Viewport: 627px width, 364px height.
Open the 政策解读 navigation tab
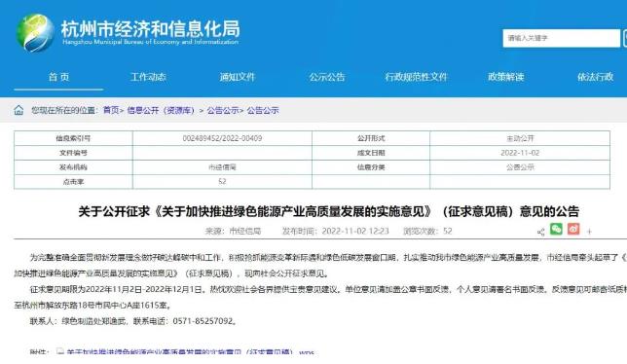click(x=506, y=77)
